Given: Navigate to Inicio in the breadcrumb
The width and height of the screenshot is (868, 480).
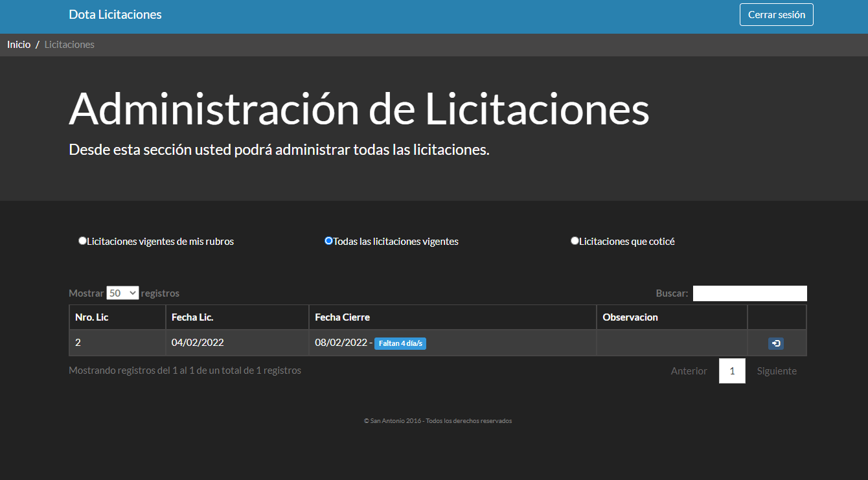Looking at the screenshot, I should [19, 45].
